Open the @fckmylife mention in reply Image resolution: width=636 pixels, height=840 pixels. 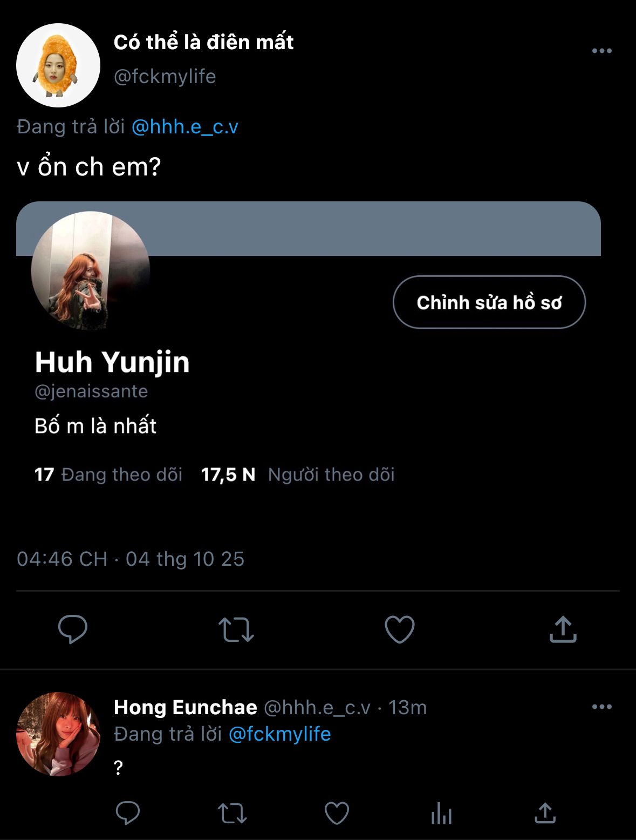279,734
